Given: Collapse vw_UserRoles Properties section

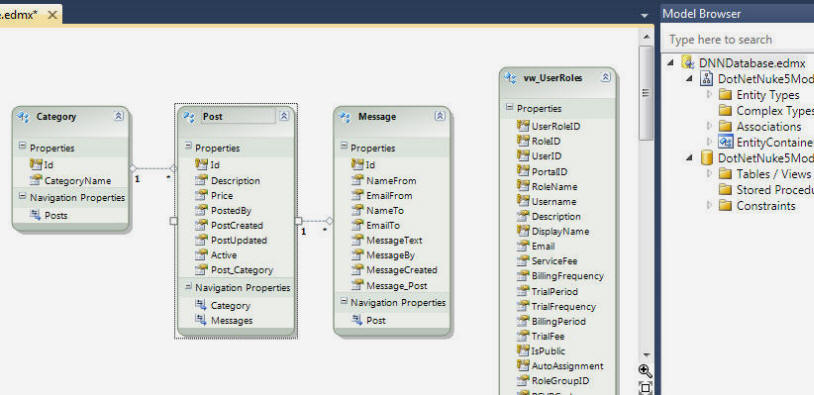Looking at the screenshot, I should [510, 108].
